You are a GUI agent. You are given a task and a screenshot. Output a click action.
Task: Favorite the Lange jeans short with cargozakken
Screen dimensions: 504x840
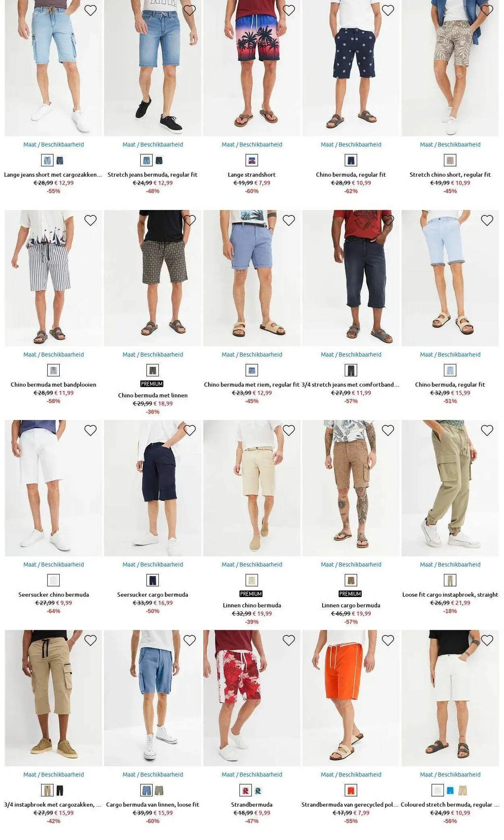(x=90, y=10)
